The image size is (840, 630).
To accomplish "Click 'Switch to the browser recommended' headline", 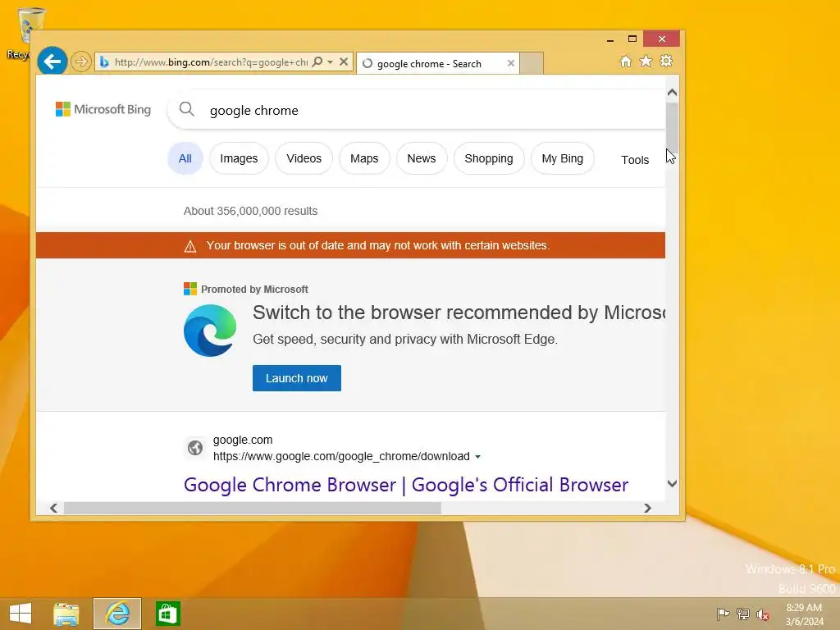I will 459,313.
